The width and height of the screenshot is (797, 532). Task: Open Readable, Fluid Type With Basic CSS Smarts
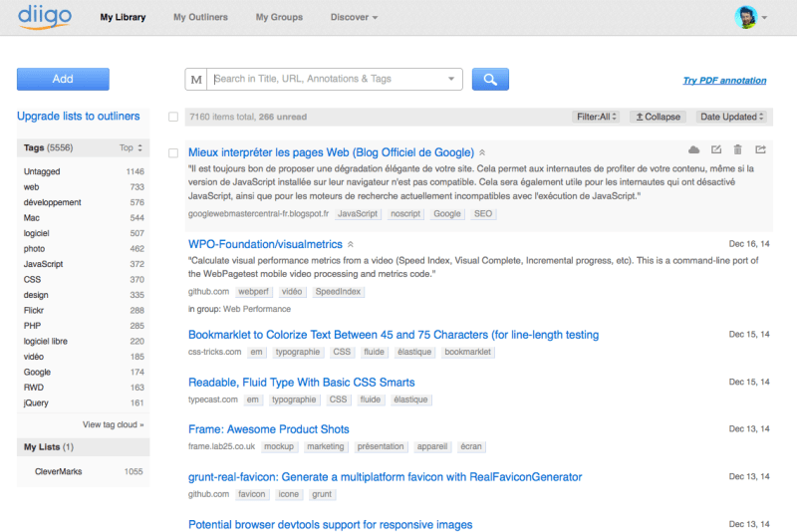302,383
